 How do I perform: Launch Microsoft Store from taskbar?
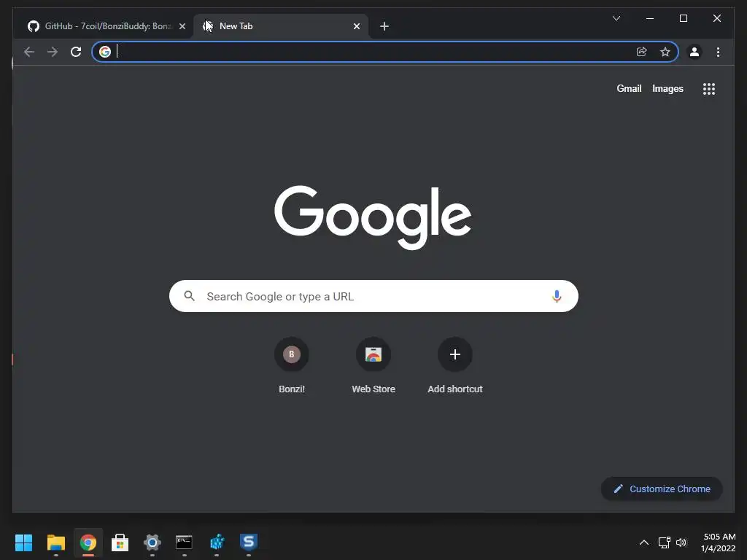120,542
